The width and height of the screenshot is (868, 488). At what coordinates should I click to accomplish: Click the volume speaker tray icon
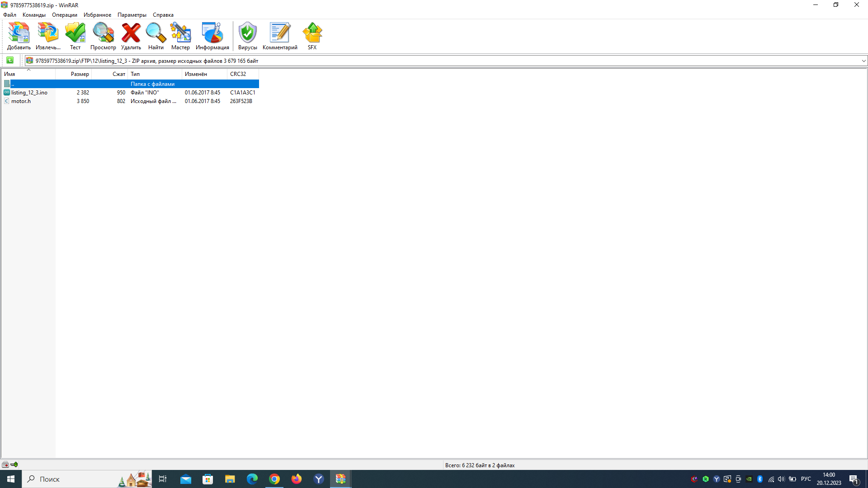click(781, 479)
